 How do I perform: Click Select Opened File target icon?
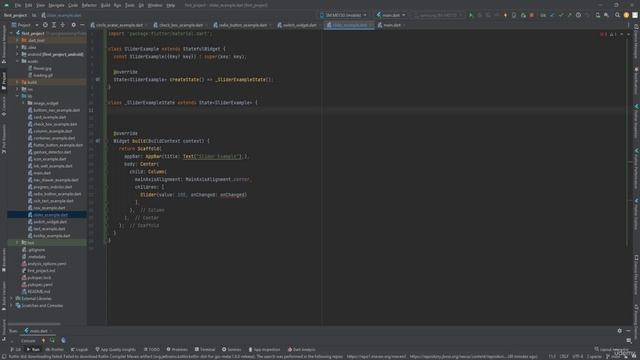tap(45, 25)
